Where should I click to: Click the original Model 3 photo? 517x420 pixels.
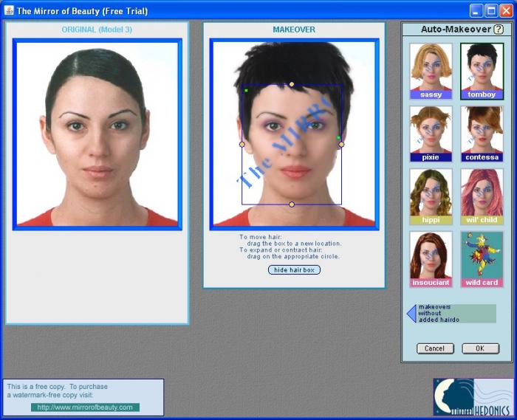(97, 134)
